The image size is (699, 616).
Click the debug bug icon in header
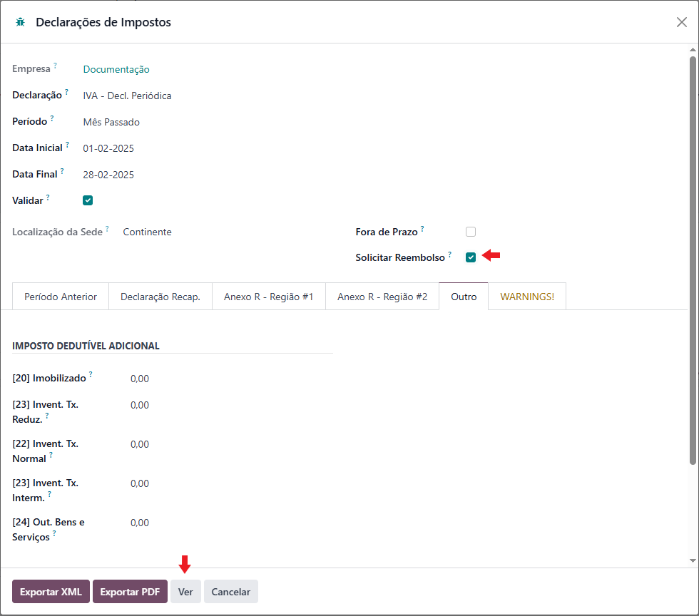(x=20, y=22)
